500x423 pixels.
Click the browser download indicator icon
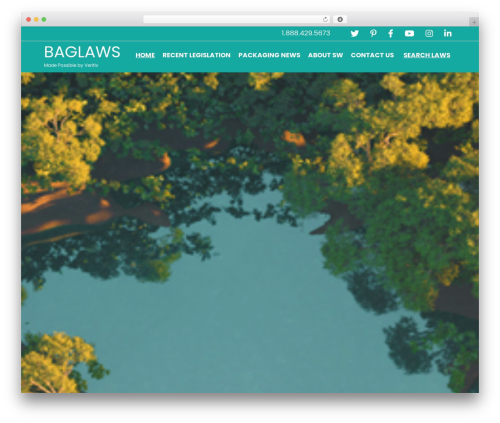340,19
